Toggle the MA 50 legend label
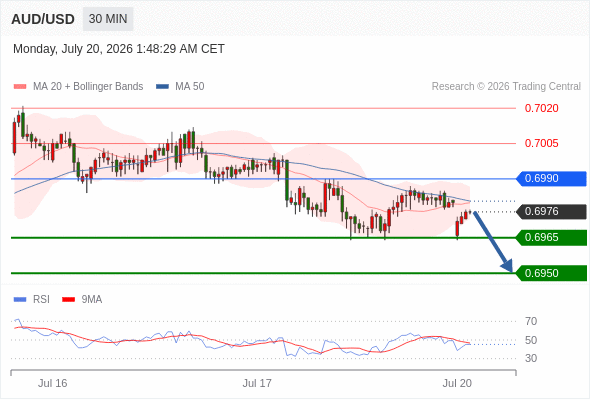 tap(190, 87)
